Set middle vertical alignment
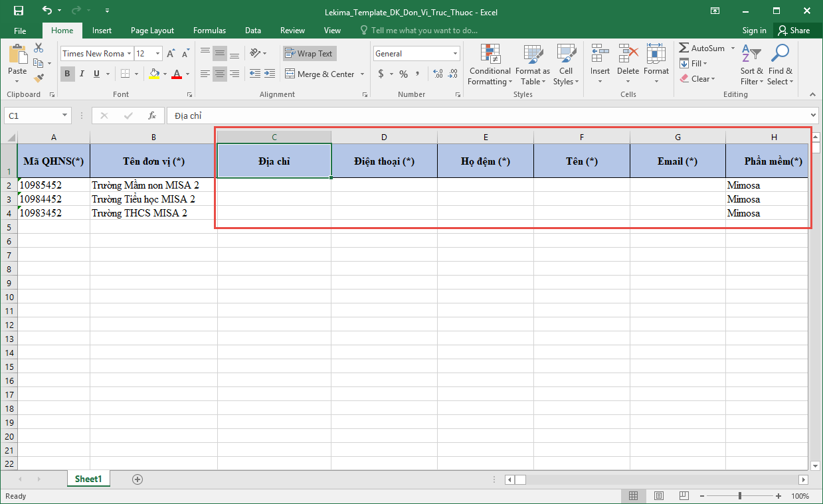823x504 pixels. coord(219,53)
